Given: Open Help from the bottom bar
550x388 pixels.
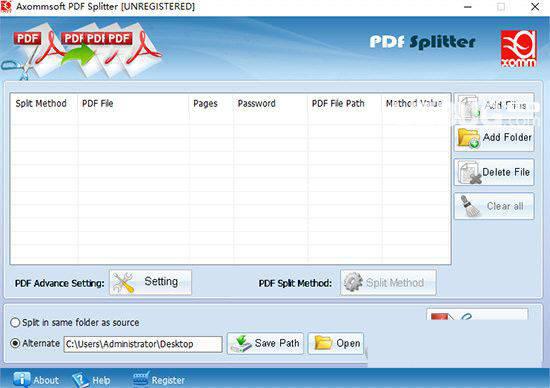Looking at the screenshot, I should click(x=92, y=380).
